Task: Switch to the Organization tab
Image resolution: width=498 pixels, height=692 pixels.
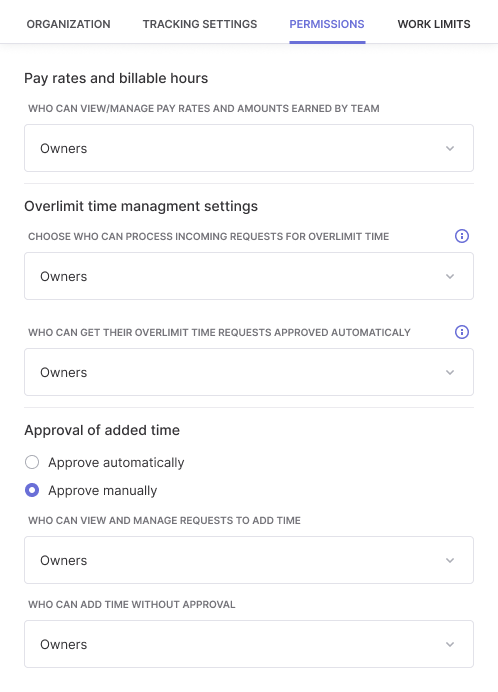Action: point(68,24)
